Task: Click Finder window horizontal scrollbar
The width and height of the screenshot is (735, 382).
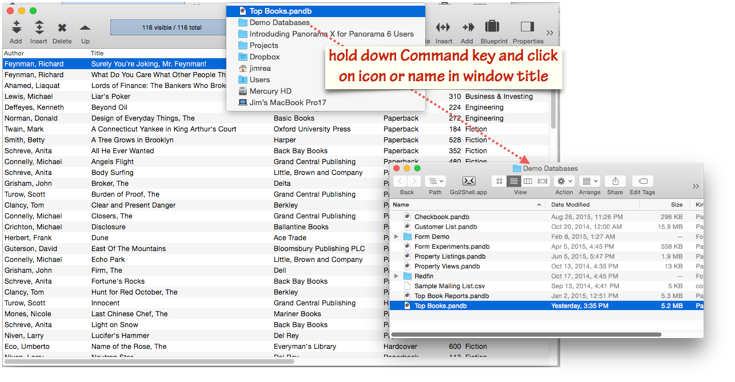Action: [526, 334]
